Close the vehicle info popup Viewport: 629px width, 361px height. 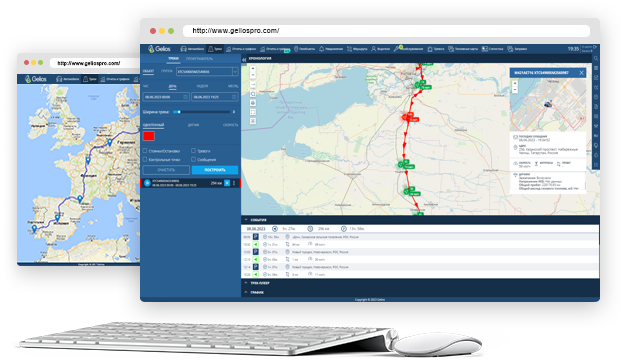581,73
